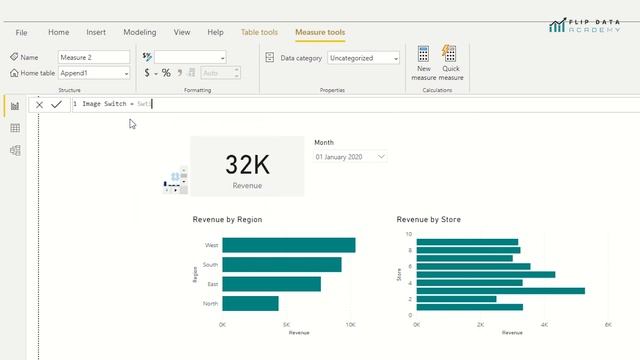
Task: Click the West bar in Revenue by Region
Action: point(289,245)
